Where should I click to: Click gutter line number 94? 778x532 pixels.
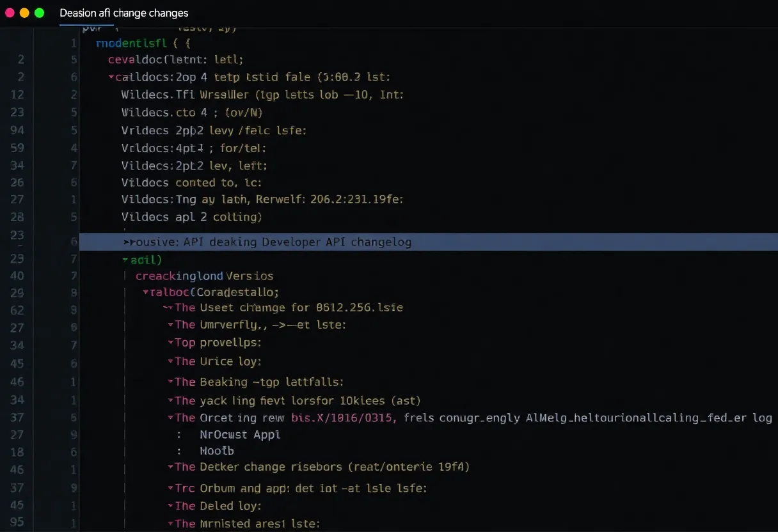[17, 130]
